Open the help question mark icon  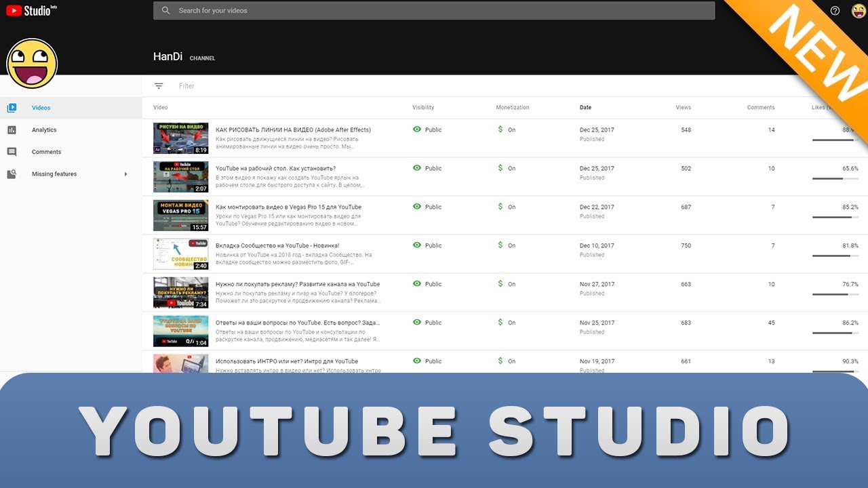pos(835,11)
